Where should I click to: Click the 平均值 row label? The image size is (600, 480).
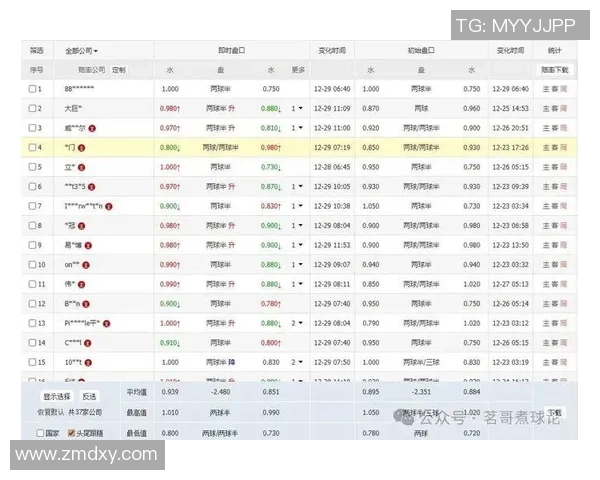[137, 392]
